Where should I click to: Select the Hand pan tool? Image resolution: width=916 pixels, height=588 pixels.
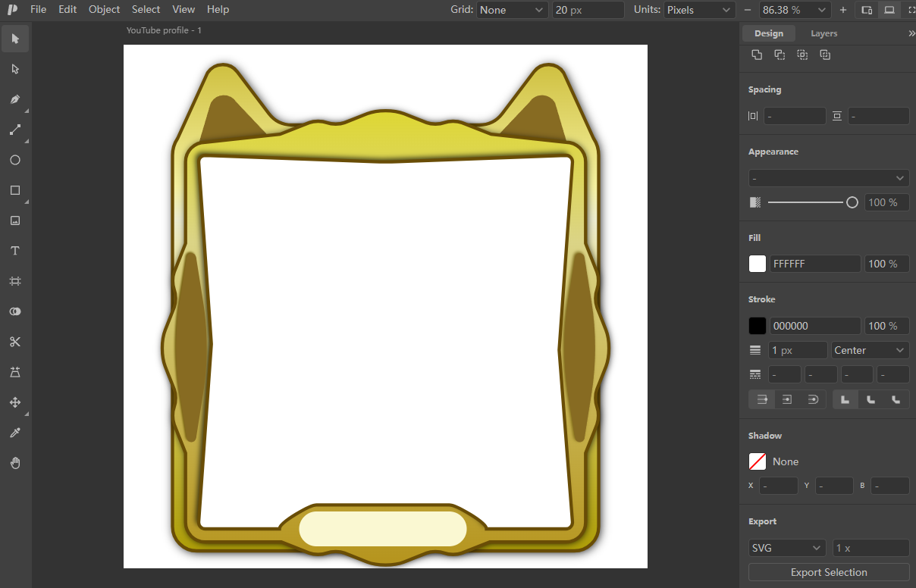coord(15,463)
